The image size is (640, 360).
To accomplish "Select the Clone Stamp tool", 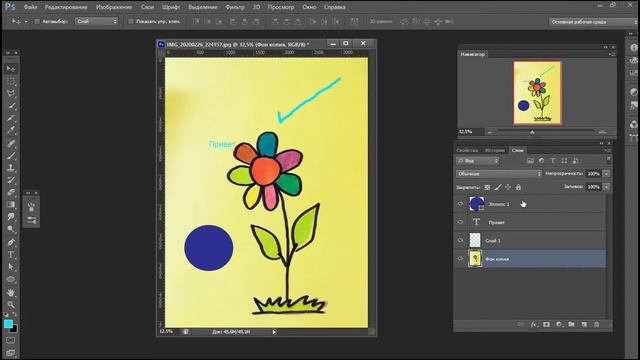I will [x=11, y=168].
